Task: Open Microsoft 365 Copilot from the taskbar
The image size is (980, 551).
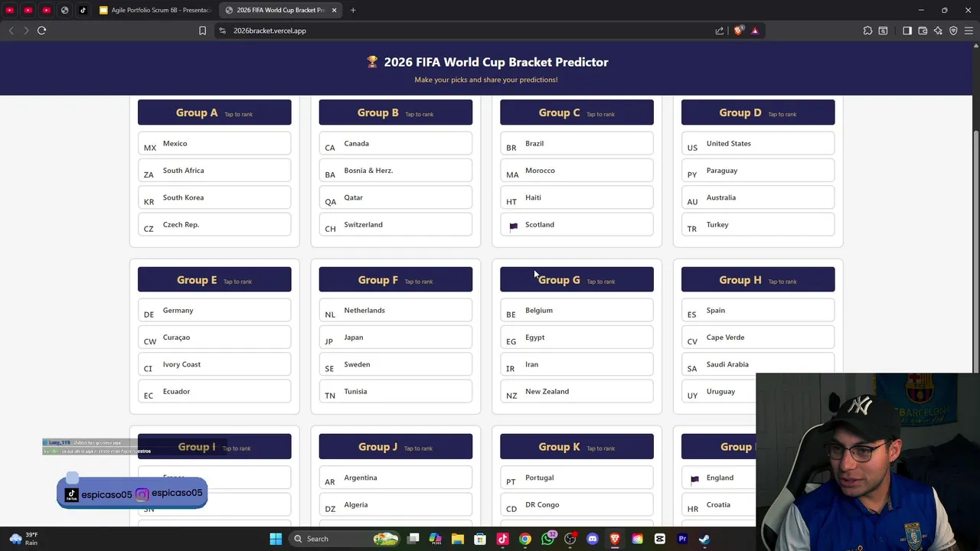Action: [x=436, y=539]
